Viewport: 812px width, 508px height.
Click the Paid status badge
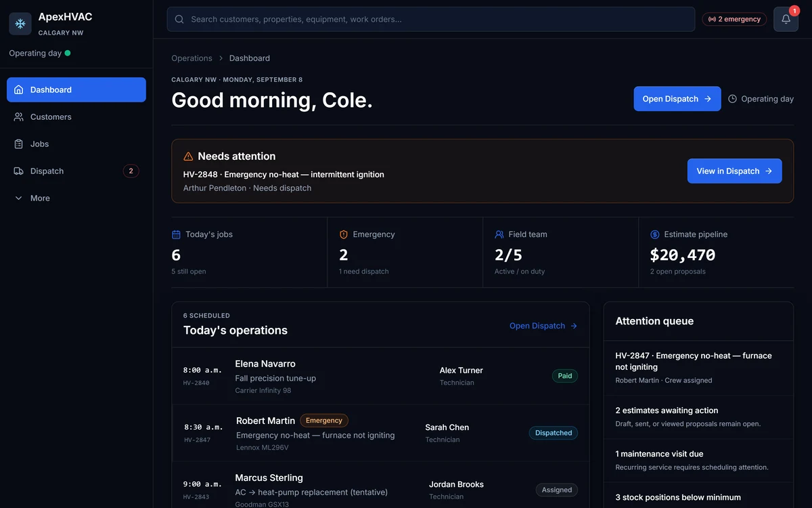565,376
